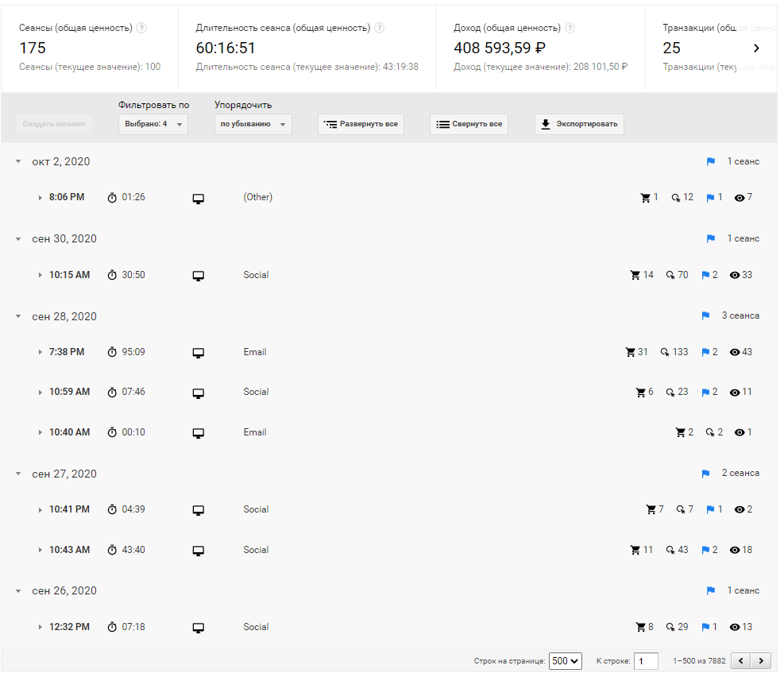Click eye icon in the 10:15 AM session
This screenshot has height=681, width=784.
[x=735, y=275]
